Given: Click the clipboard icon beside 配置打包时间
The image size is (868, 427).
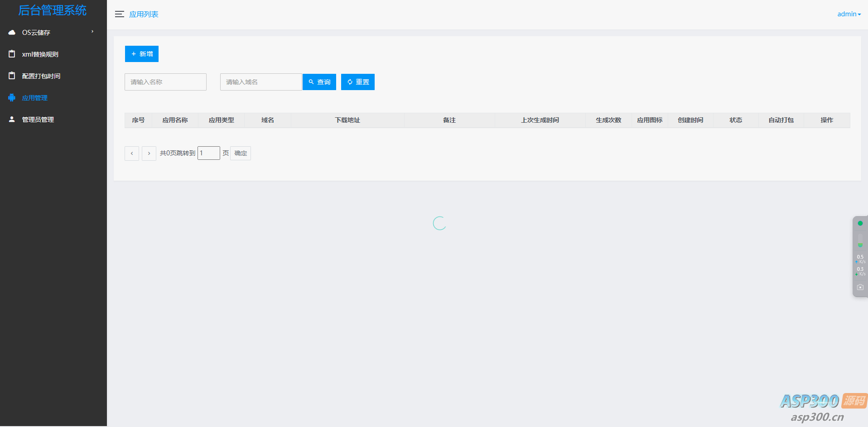Looking at the screenshot, I should pyautogui.click(x=12, y=76).
